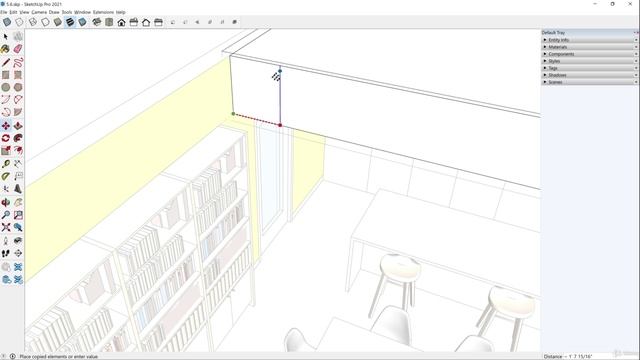Select the Circle tool
The width and height of the screenshot is (640, 360).
pos(6,87)
